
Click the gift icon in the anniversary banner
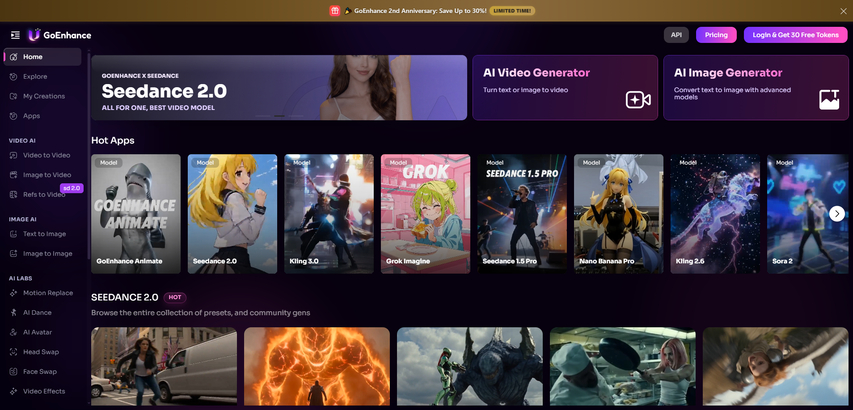tap(335, 10)
